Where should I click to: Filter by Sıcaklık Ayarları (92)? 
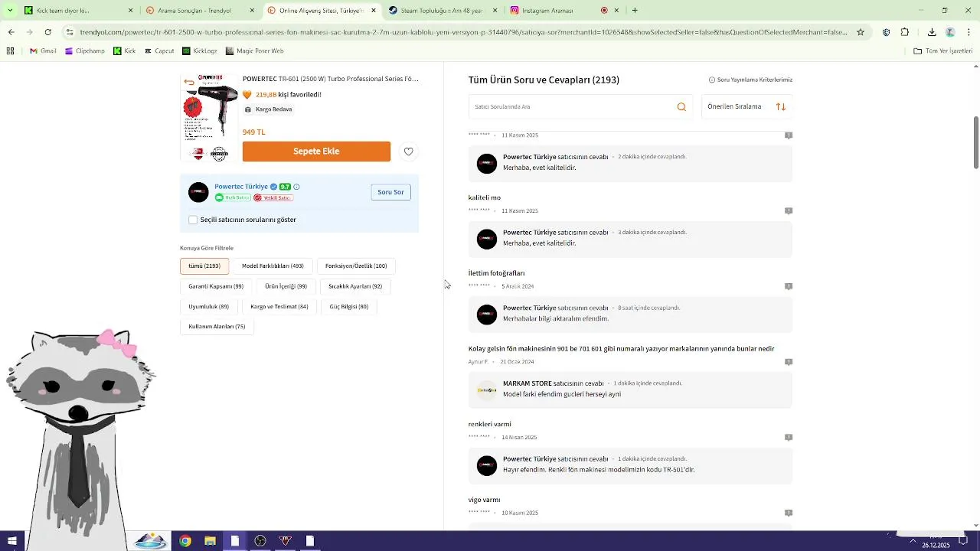[355, 286]
